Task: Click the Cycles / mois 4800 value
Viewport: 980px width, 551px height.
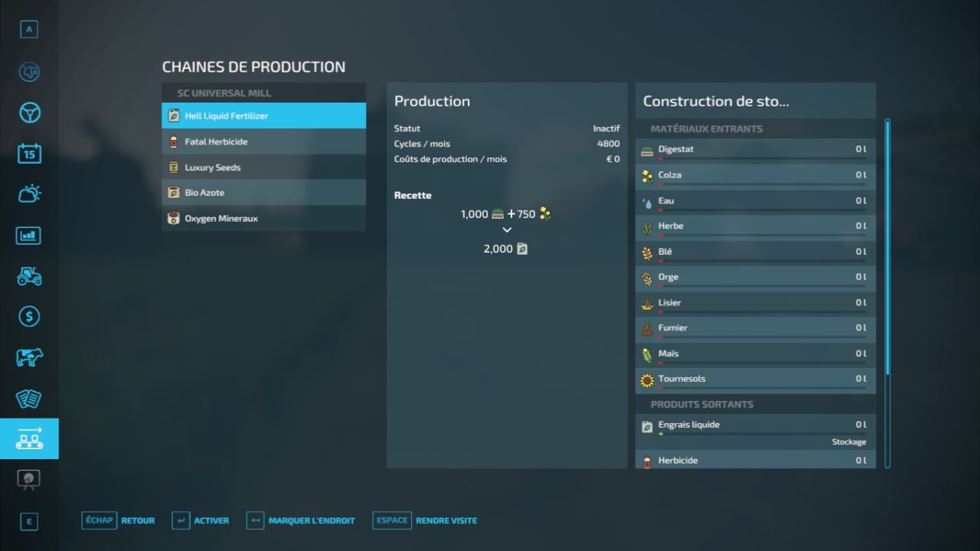Action: (x=609, y=144)
